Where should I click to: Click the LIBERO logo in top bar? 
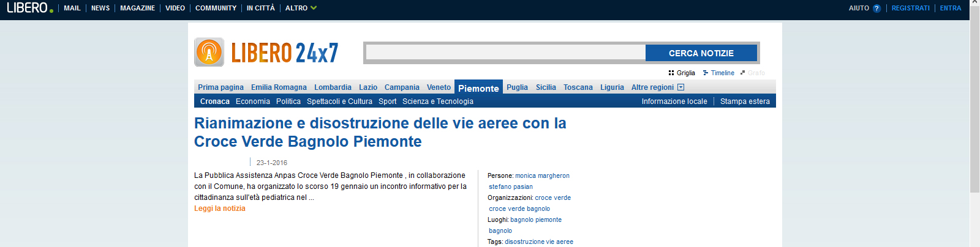tap(29, 8)
